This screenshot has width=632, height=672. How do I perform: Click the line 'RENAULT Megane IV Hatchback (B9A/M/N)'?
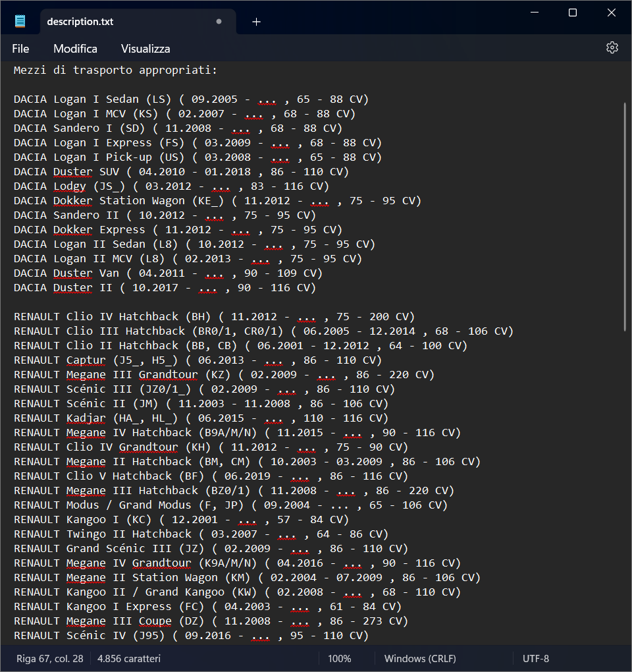237,433
